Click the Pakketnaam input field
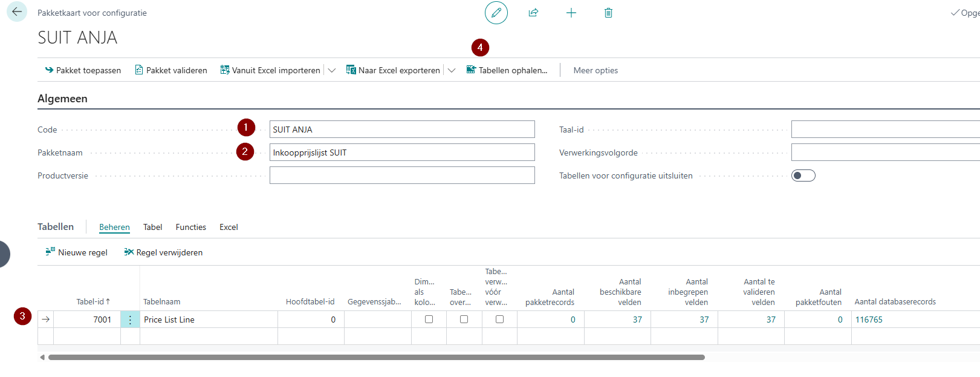Screen dimensions: 980x377 (x=402, y=152)
